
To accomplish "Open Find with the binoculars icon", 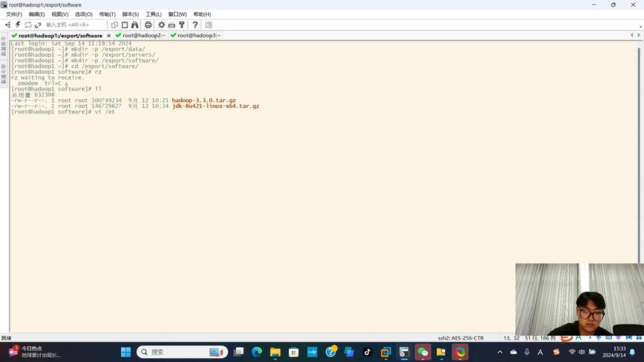I will coord(135,25).
